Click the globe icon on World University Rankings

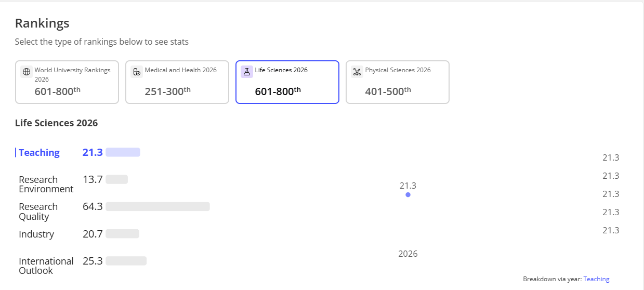[27, 72]
